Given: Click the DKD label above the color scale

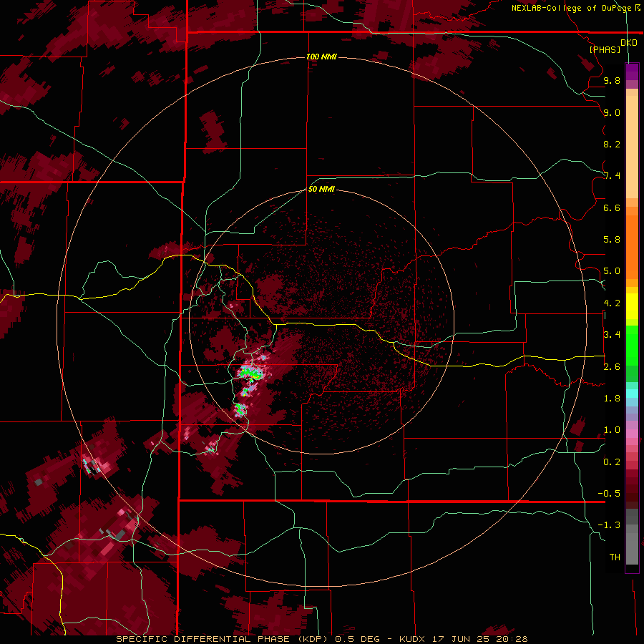Looking at the screenshot, I should coord(629,42).
